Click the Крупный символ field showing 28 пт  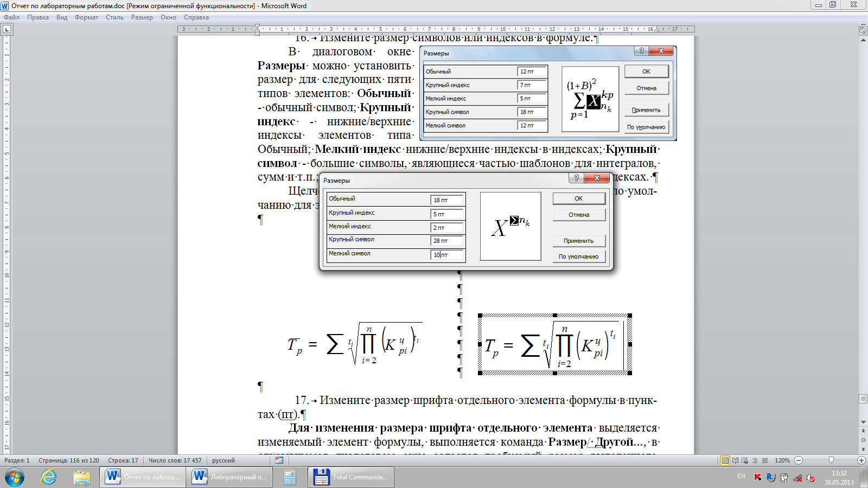[448, 241]
